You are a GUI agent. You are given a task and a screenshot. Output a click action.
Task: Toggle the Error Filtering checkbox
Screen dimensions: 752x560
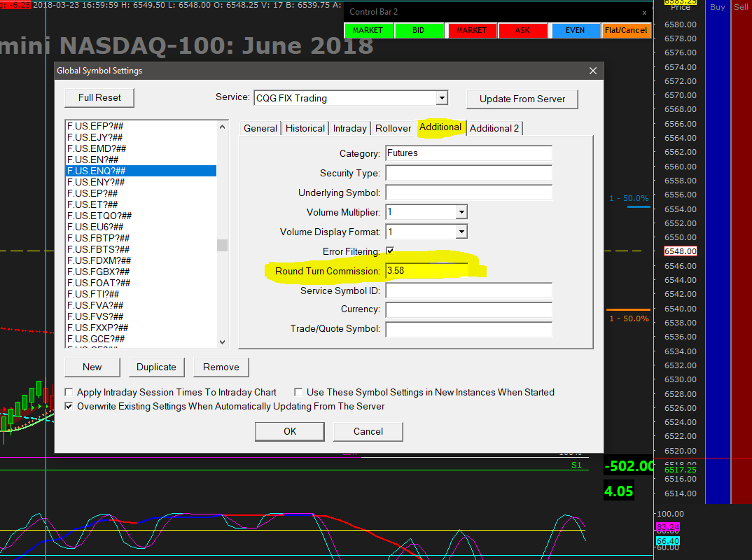click(390, 251)
